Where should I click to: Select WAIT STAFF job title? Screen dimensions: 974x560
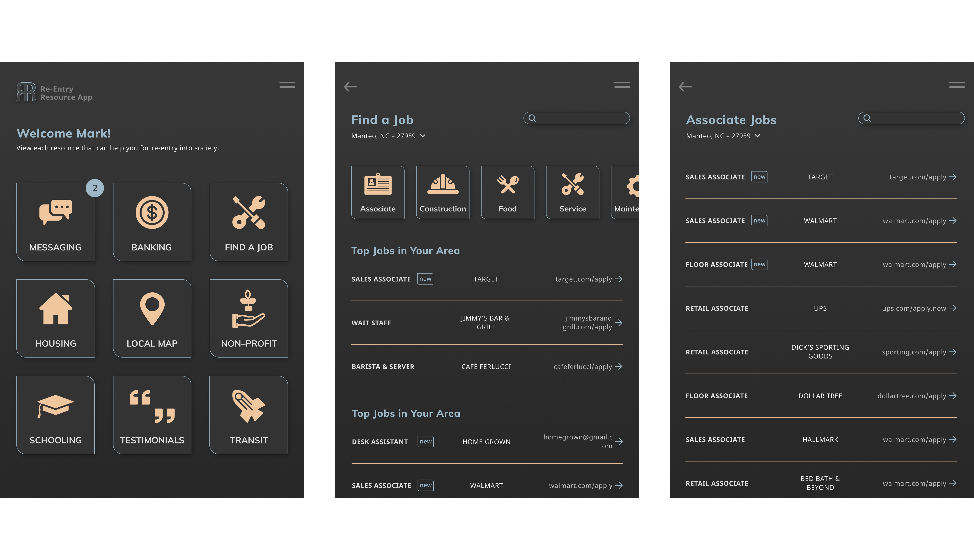[x=371, y=323]
